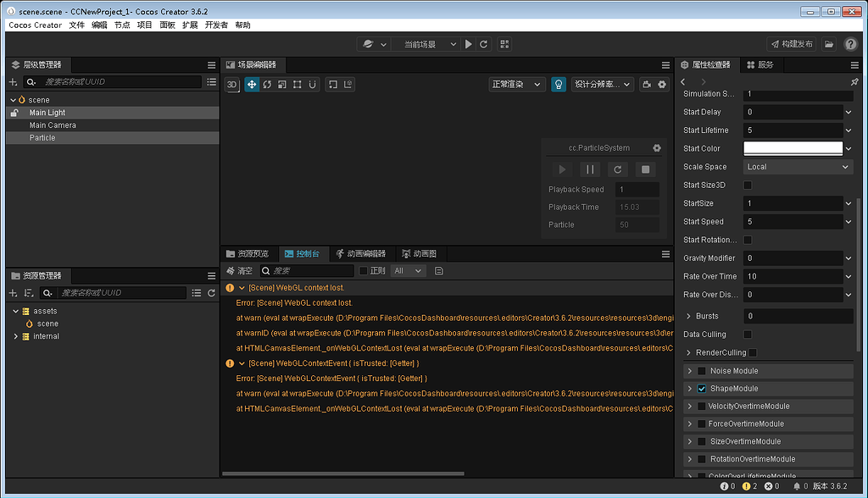Toggle the 3D view mode button
This screenshot has height=498, width=868.
(232, 84)
